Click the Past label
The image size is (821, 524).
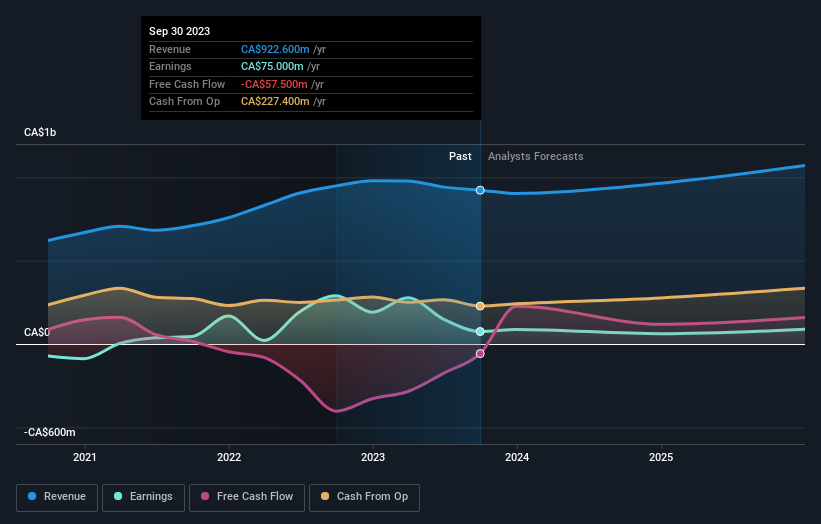(x=460, y=156)
